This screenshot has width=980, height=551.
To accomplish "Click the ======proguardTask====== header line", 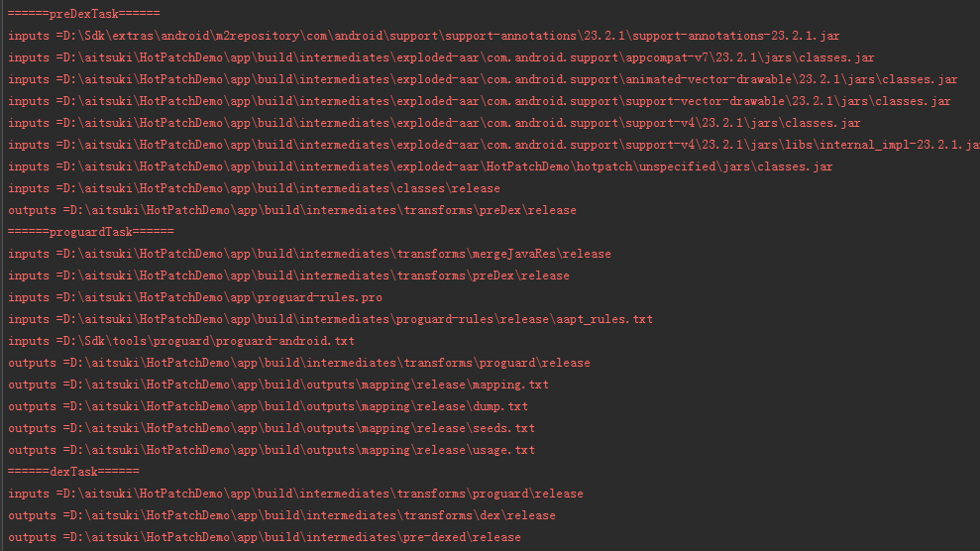I will pos(90,232).
